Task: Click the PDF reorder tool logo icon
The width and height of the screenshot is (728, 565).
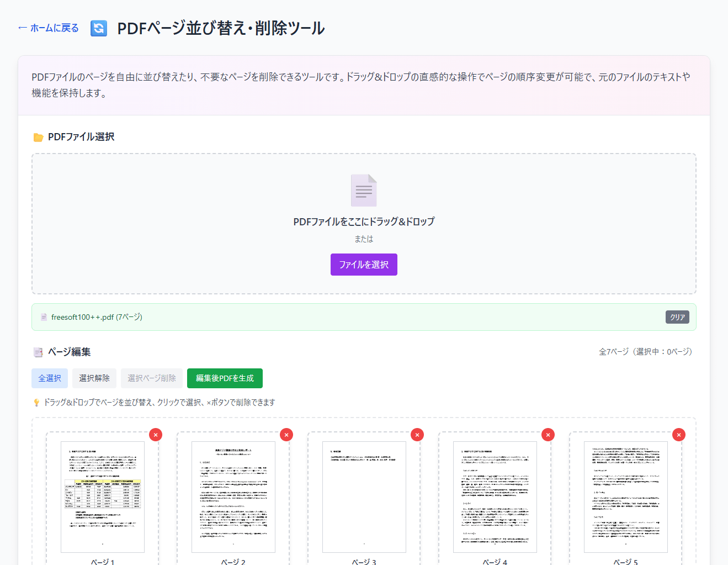Action: [x=99, y=28]
